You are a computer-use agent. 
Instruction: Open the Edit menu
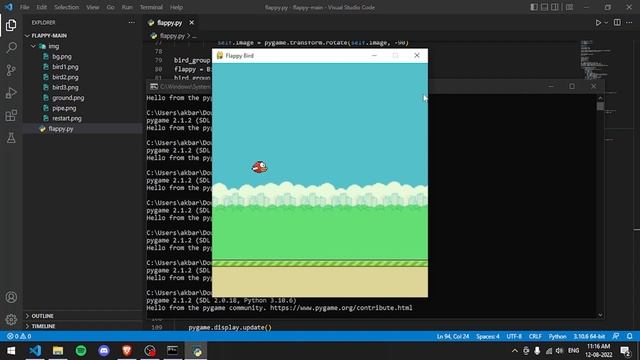[x=41, y=7]
